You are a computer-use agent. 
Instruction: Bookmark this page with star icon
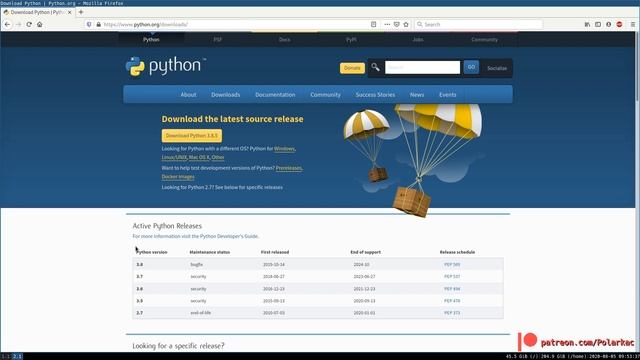point(406,24)
